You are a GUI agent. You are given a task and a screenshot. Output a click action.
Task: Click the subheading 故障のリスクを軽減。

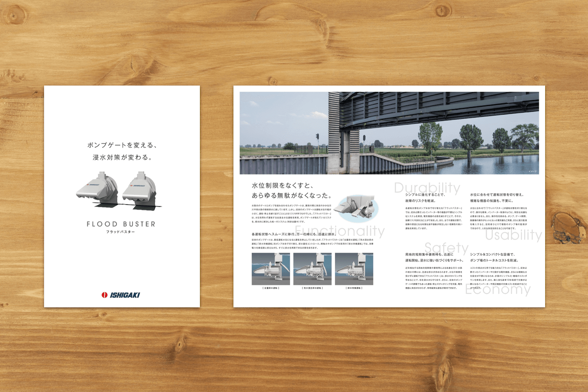click(x=420, y=201)
